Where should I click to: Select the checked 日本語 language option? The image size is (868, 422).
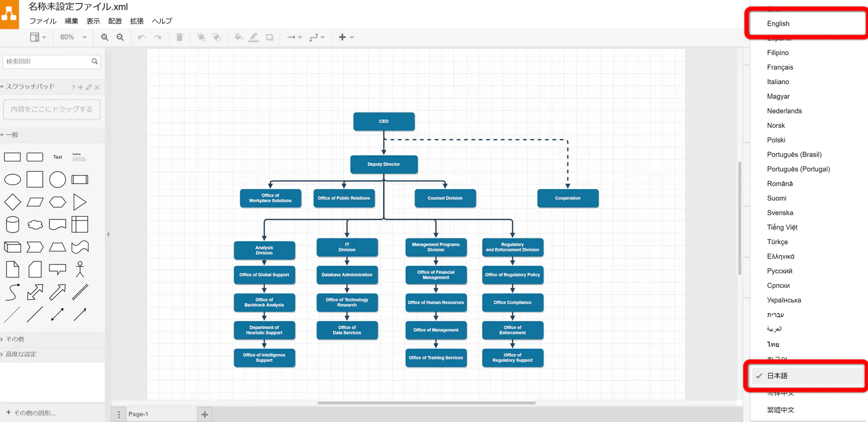click(x=807, y=376)
